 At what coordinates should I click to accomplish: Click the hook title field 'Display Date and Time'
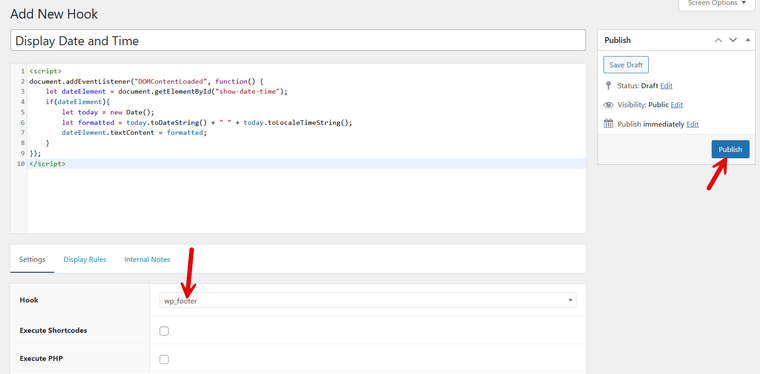(x=298, y=41)
